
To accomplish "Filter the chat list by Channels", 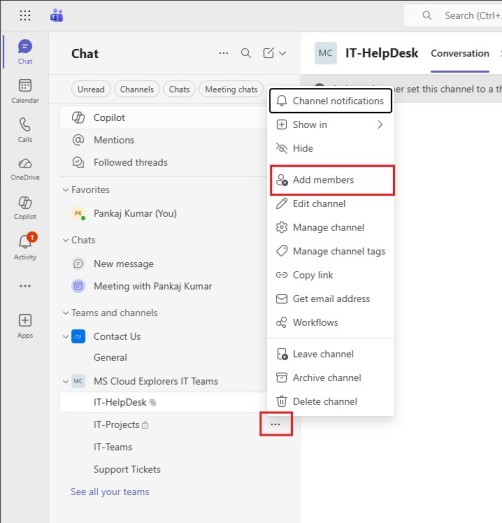I will (137, 89).
